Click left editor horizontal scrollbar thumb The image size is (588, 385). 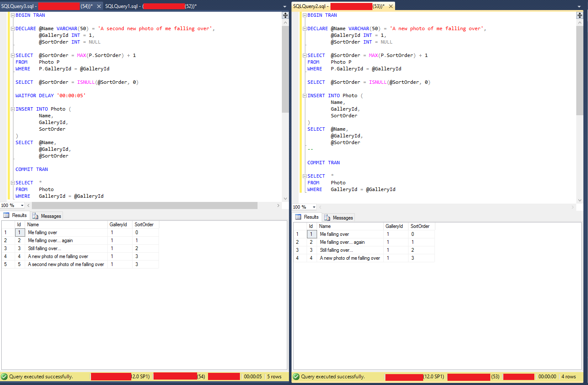(x=145, y=205)
